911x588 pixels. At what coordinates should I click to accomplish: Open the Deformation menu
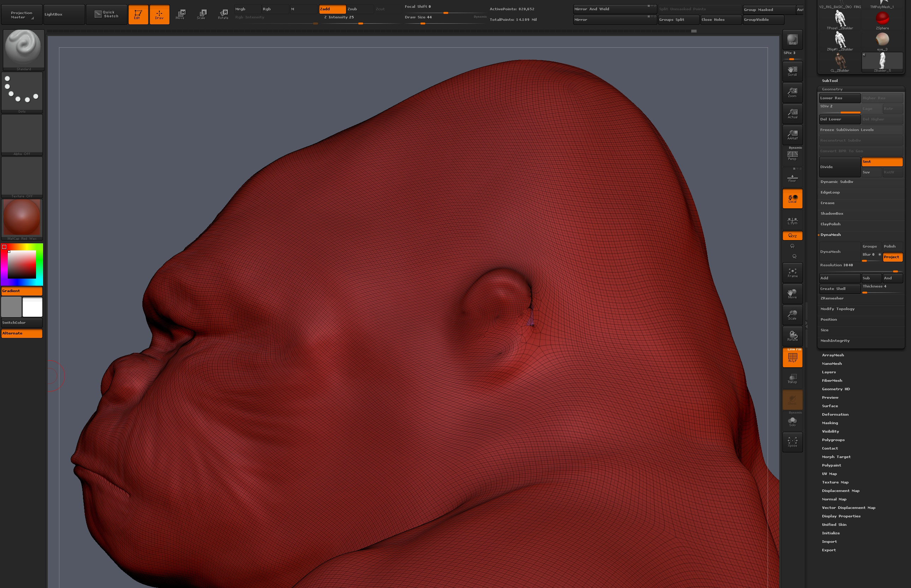pos(835,415)
